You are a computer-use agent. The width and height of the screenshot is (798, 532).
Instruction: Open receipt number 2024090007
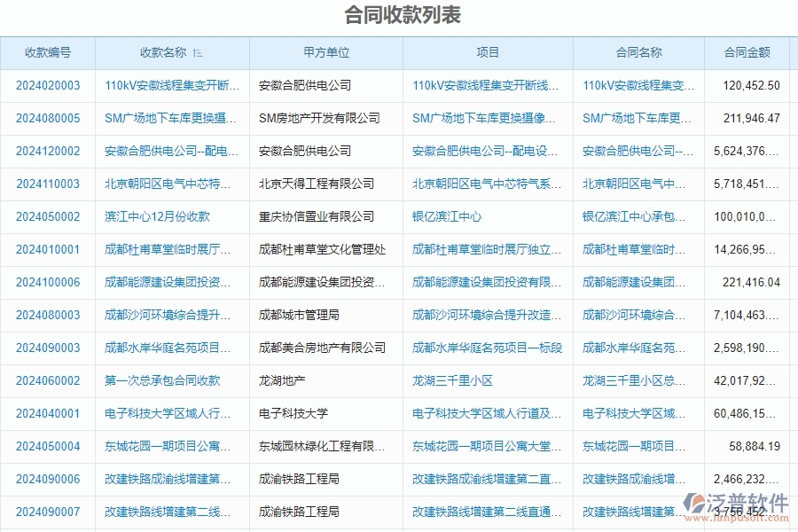point(48,512)
